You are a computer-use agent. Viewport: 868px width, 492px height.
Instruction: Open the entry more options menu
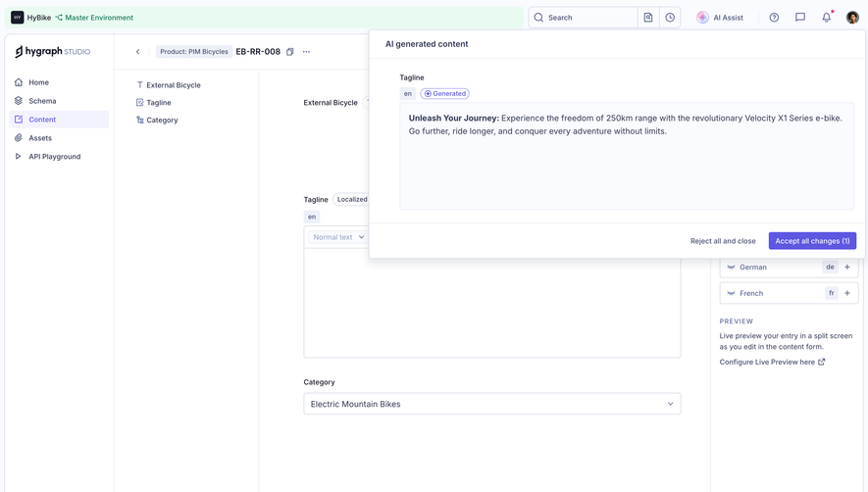click(x=306, y=52)
